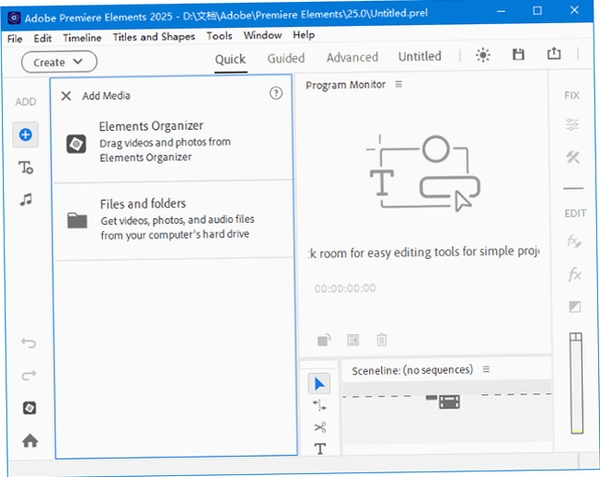
Task: Select Elements Organizer media source
Action: tap(173, 142)
